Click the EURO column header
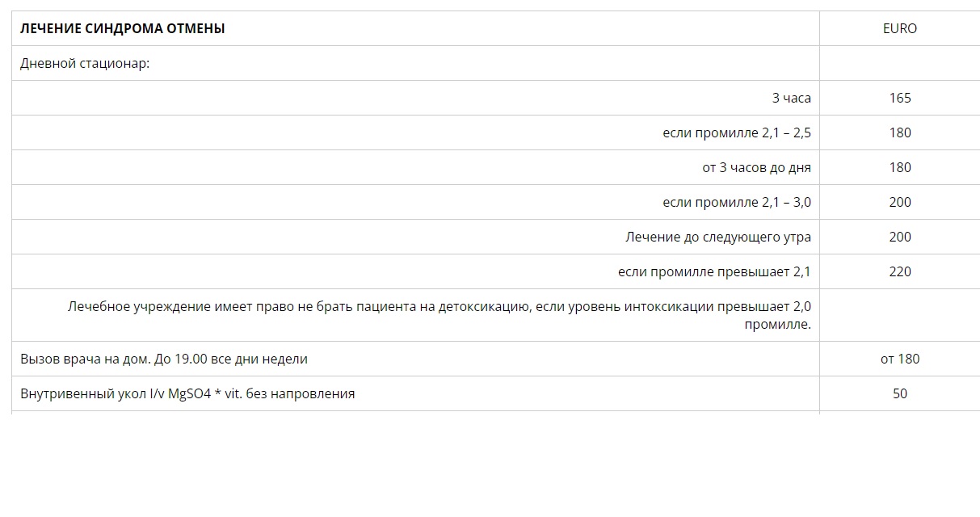This screenshot has height=517, width=980. [x=900, y=28]
